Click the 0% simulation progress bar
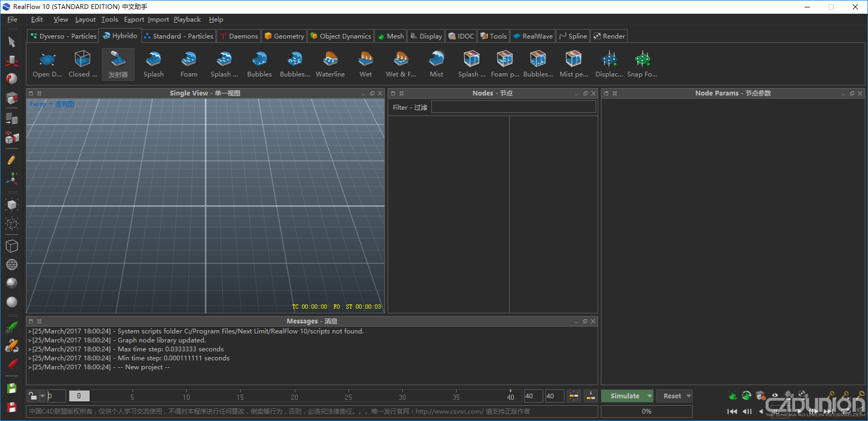 (x=647, y=412)
